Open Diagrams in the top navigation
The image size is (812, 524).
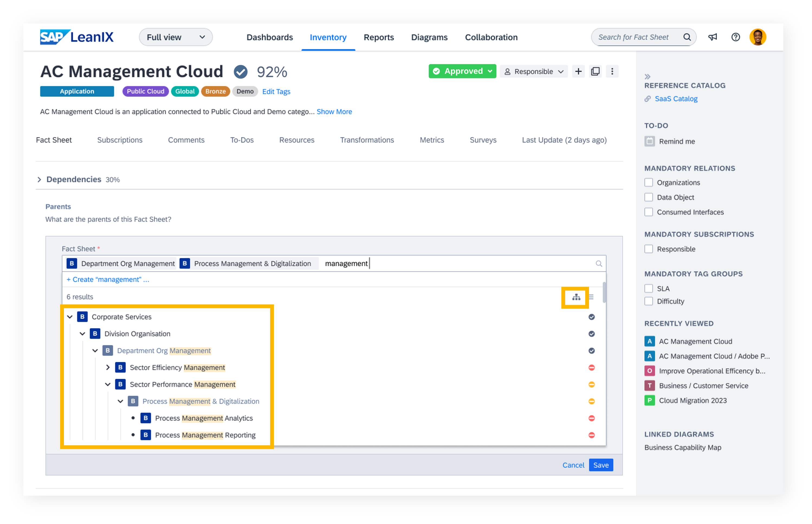429,37
